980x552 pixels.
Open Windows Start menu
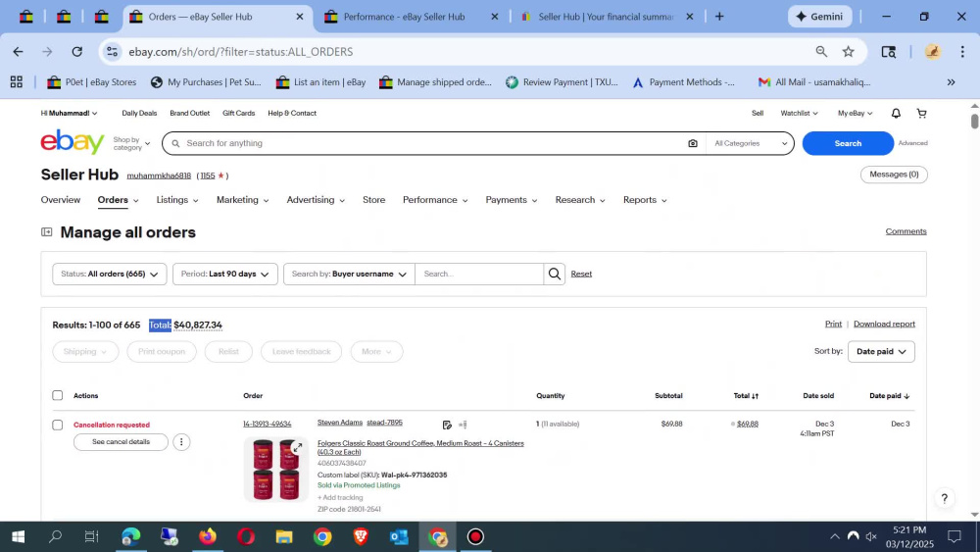[x=18, y=536]
